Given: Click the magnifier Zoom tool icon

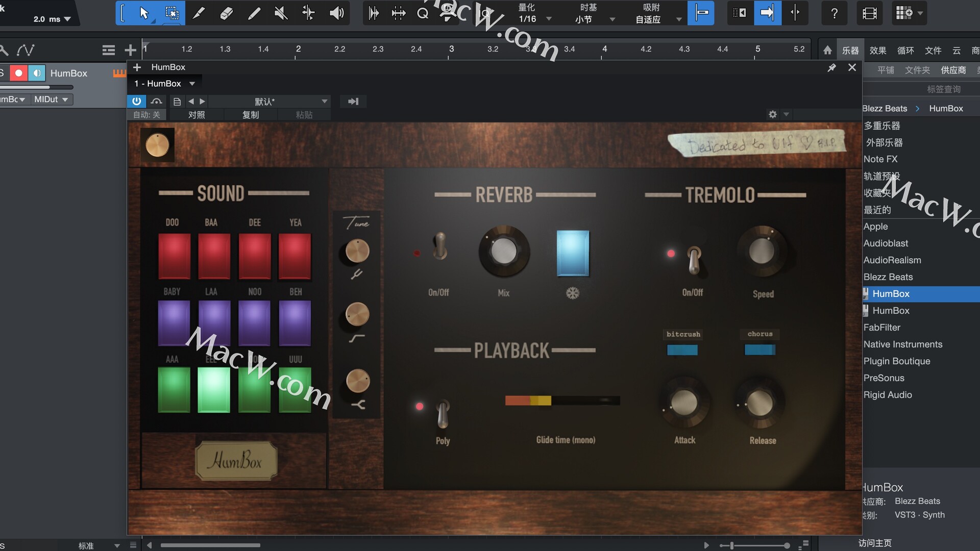Looking at the screenshot, I should tap(423, 13).
